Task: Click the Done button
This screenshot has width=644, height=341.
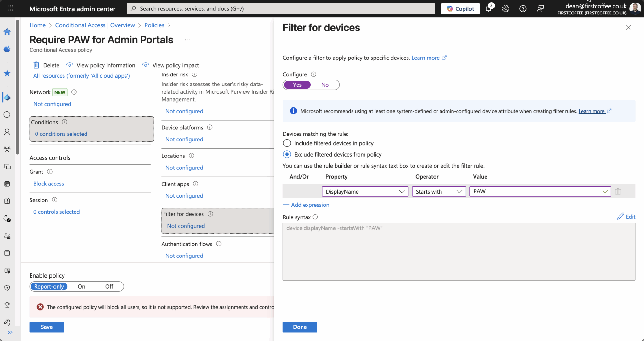Action: click(x=299, y=327)
